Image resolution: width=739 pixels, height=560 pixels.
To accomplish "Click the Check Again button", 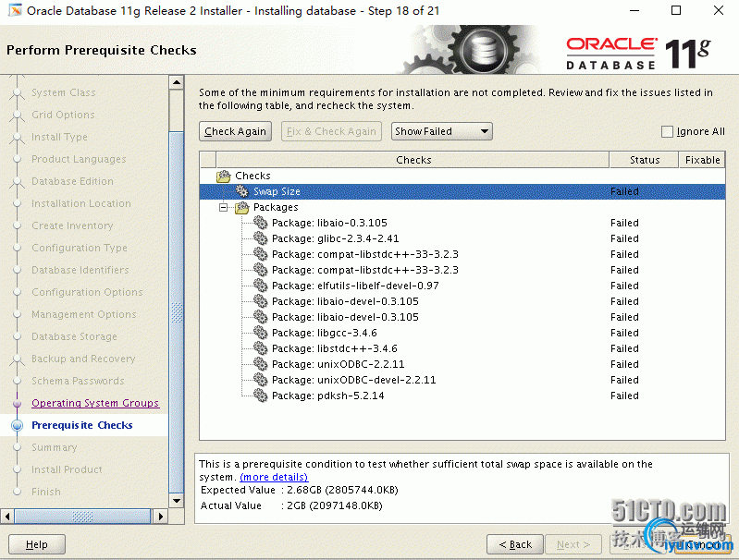I will (x=235, y=131).
